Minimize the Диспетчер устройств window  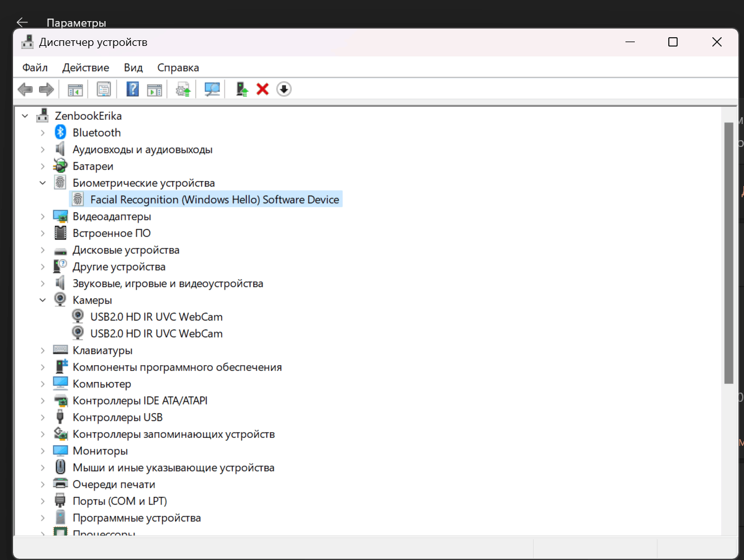[630, 42]
